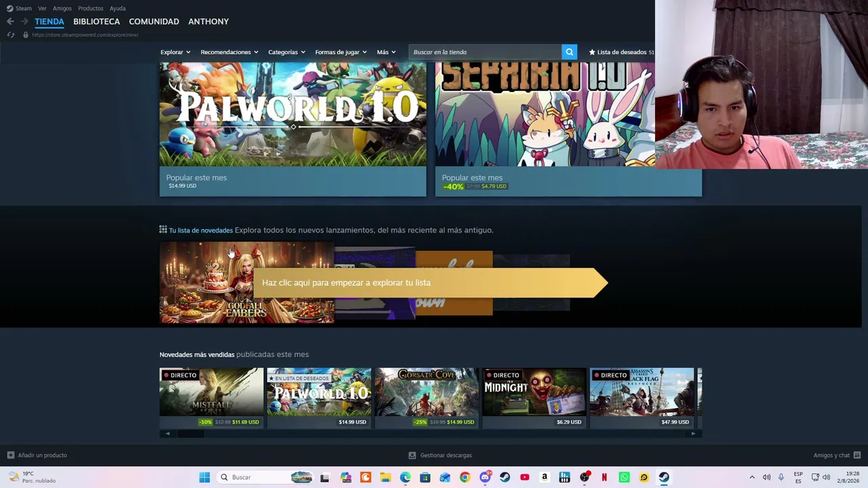Viewport: 868px width, 488px height.
Task: Click the carousel left arrow
Action: (x=167, y=434)
